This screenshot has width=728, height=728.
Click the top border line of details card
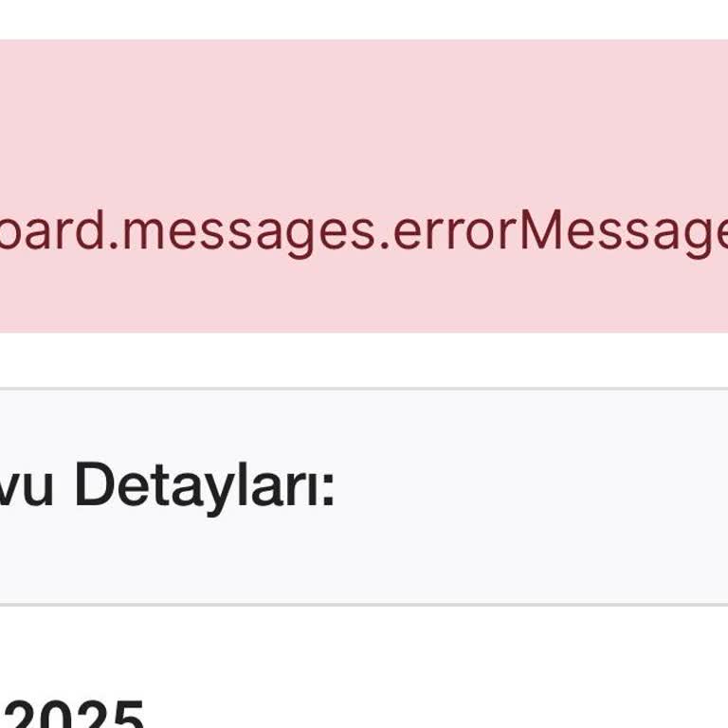coord(364,389)
